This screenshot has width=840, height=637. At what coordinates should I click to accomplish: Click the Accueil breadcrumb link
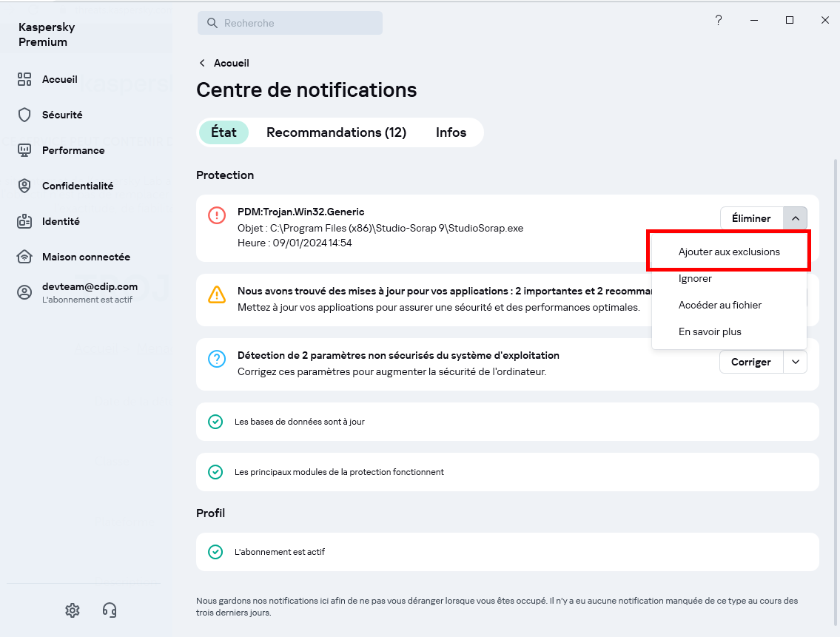coord(232,63)
